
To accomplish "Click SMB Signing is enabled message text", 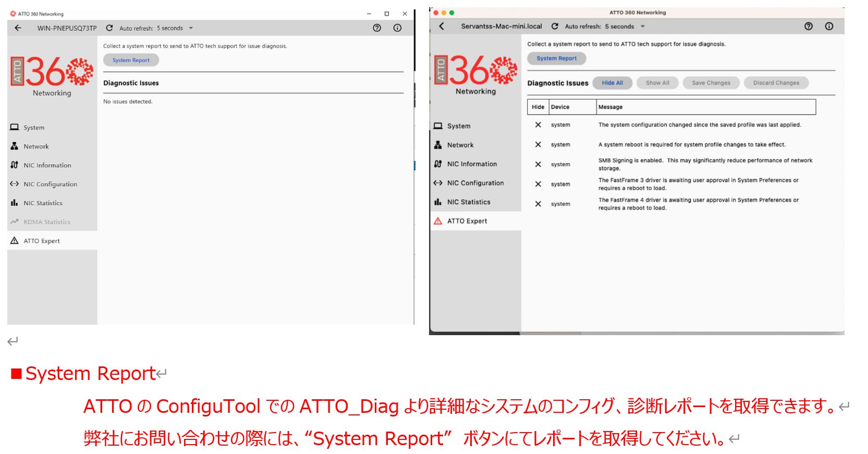I will point(705,164).
